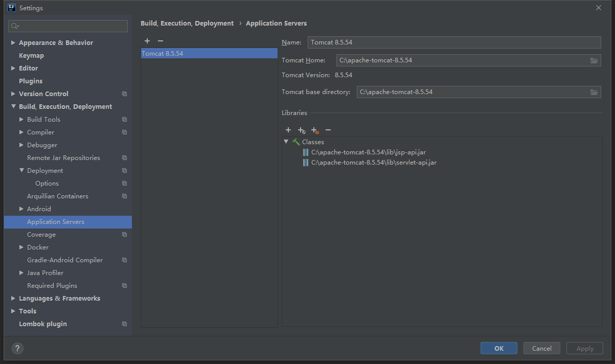Click the search icon in settings filter
Viewport: 615px width, 364px height.
(15, 26)
